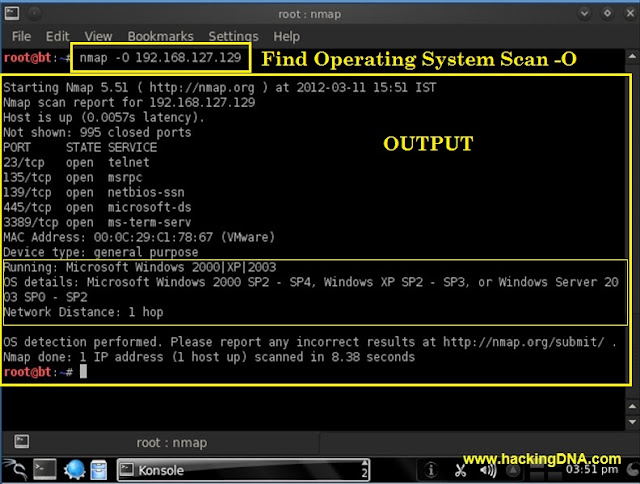Click the terminal icon on the 'root : nmap' tab
Image resolution: width=640 pixels, height=484 pixels.
[x=22, y=442]
